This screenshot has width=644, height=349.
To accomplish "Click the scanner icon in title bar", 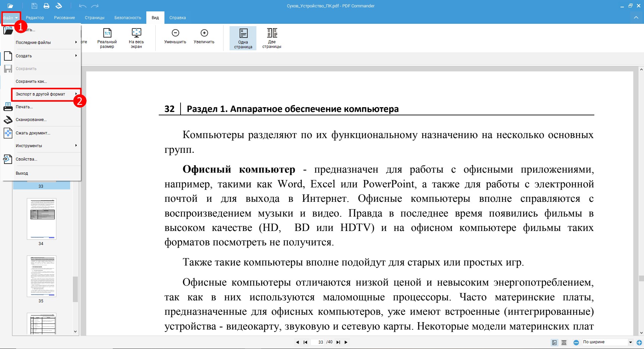I will tap(59, 6).
